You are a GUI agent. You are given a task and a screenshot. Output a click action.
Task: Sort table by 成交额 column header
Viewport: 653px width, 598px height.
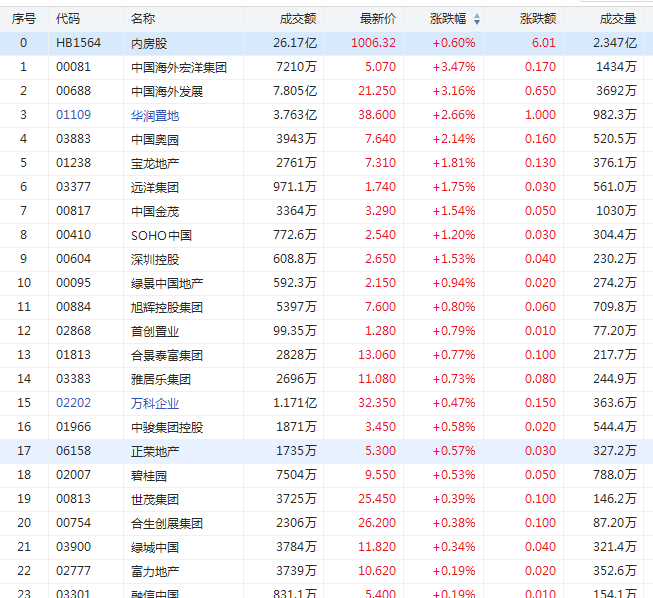click(298, 19)
